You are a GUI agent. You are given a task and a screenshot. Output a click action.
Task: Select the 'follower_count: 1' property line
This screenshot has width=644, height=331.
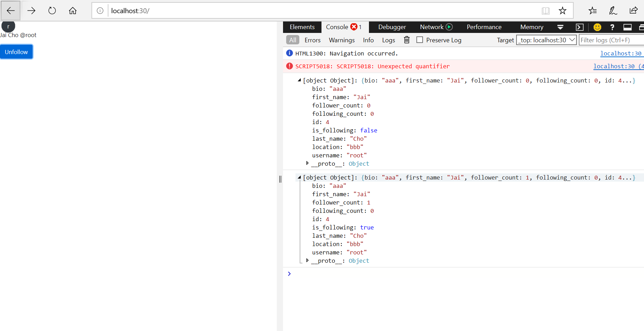tap(341, 202)
